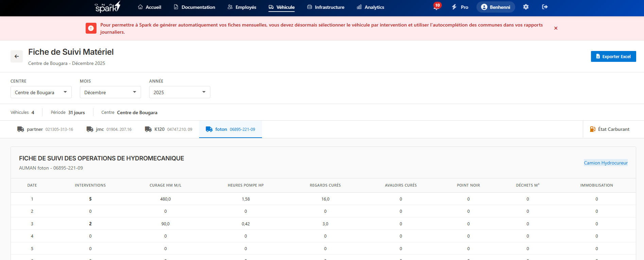Open the settings gear icon

point(526,7)
